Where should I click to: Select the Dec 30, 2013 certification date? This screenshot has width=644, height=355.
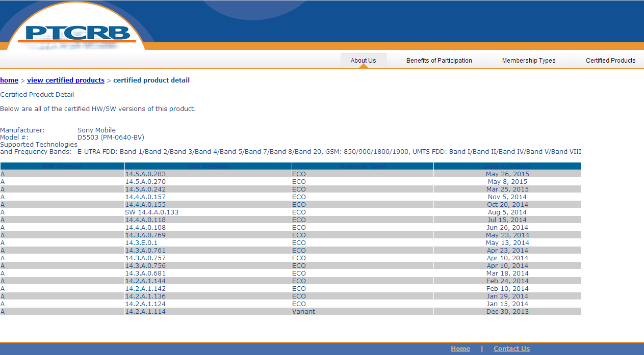[507, 312]
